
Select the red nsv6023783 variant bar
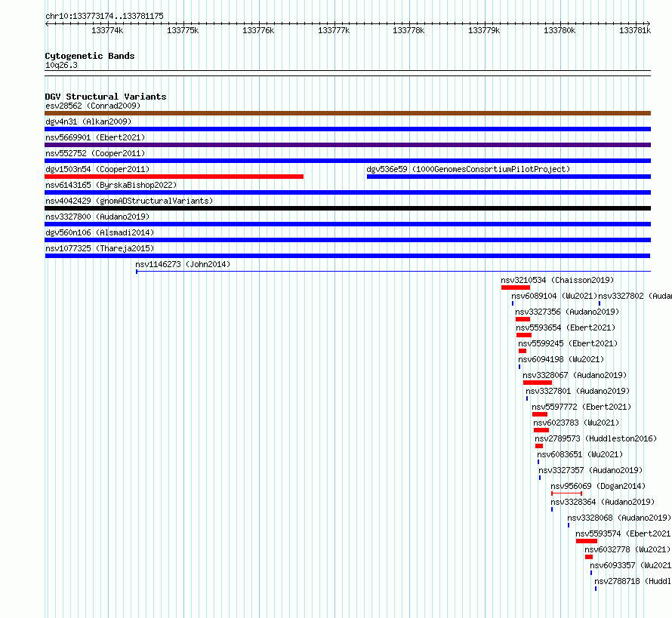tap(541, 430)
